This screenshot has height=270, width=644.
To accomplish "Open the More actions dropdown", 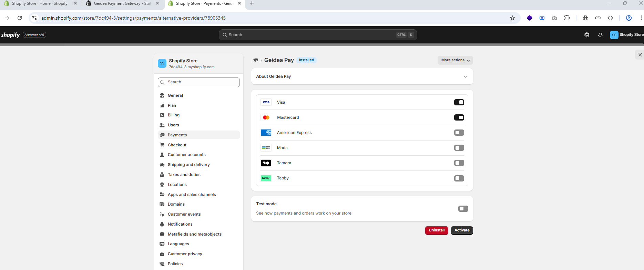I will 455,60.
